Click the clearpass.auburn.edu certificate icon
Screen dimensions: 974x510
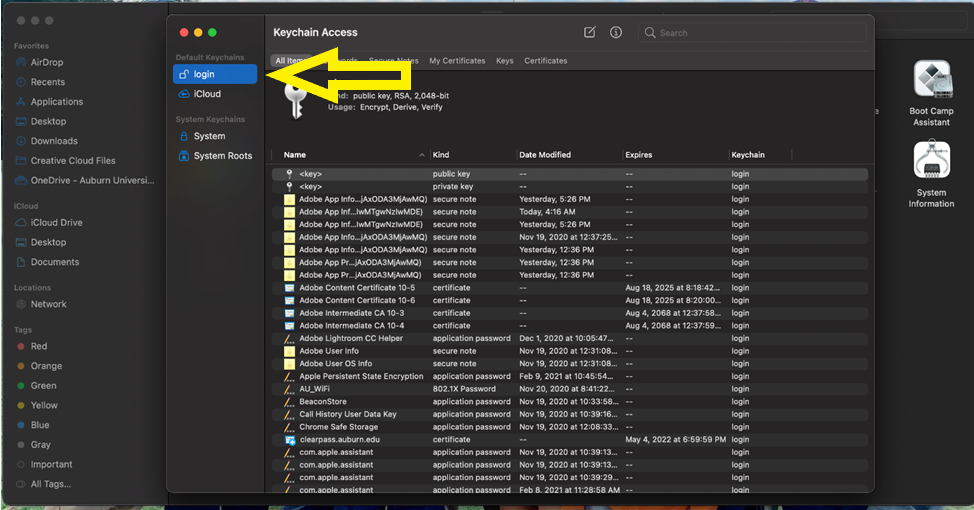(x=289, y=440)
